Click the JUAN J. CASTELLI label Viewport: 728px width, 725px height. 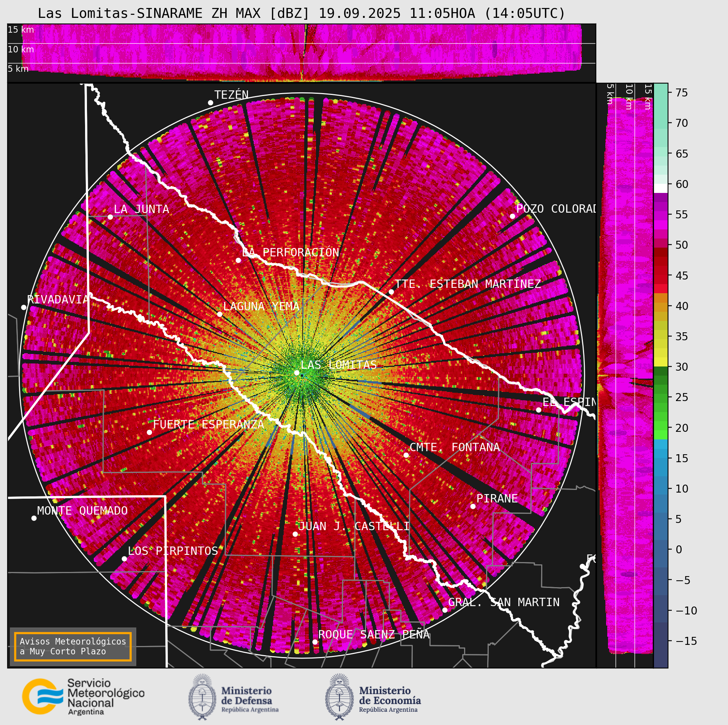(354, 526)
